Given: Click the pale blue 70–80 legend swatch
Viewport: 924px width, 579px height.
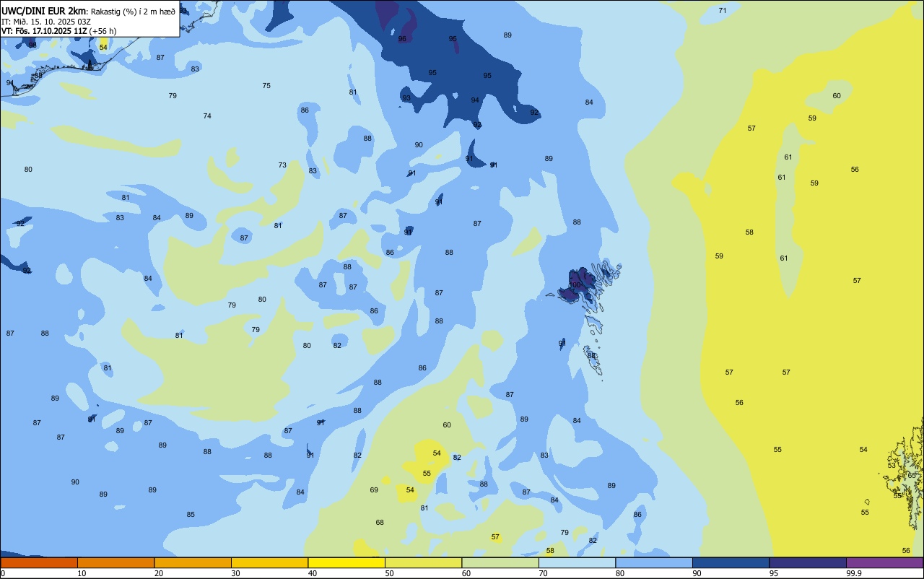Looking at the screenshot, I should pos(577,563).
